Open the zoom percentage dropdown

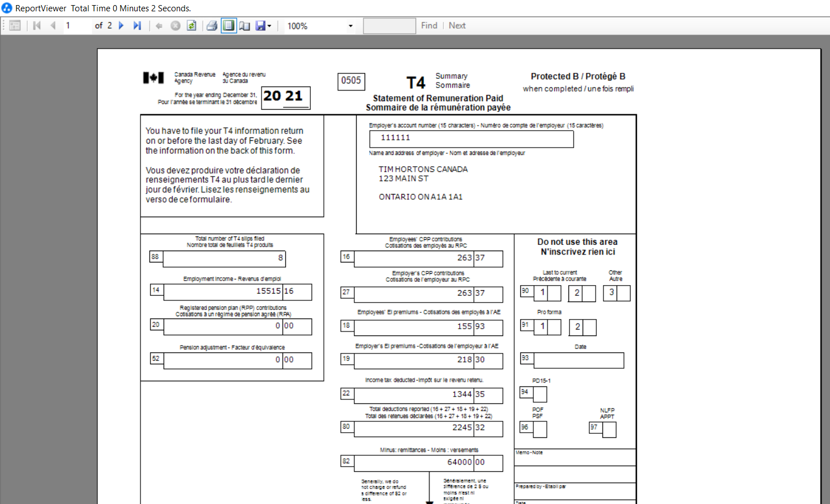(349, 25)
